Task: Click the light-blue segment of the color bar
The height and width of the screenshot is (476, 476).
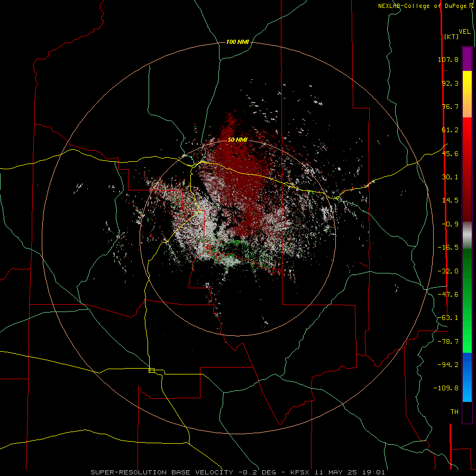Action: pyautogui.click(x=467, y=377)
